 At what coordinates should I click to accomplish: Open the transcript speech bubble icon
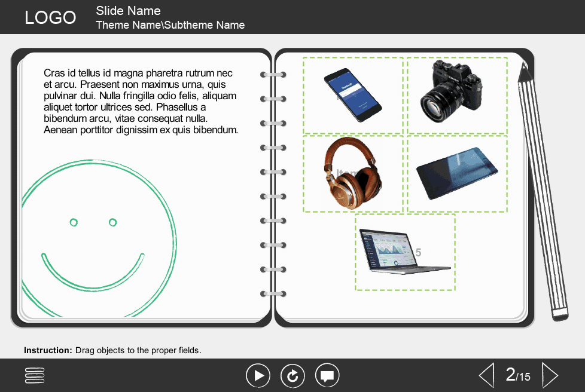(327, 375)
